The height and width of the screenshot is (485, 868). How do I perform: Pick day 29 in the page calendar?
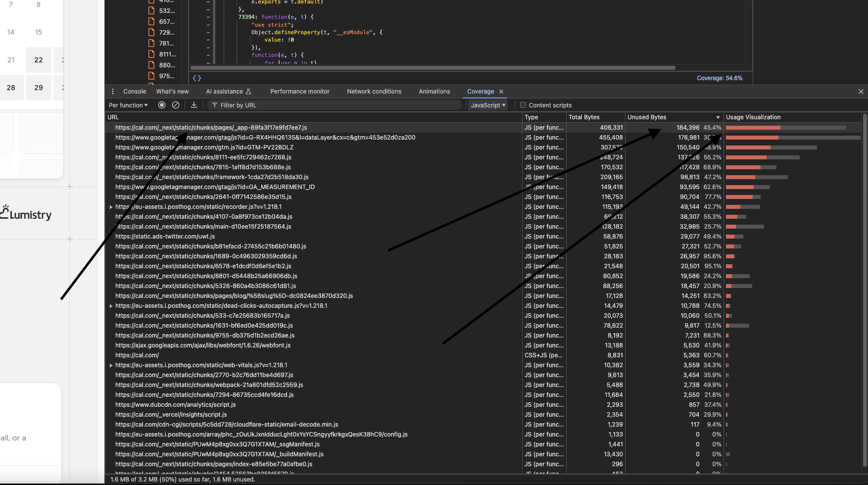click(39, 88)
